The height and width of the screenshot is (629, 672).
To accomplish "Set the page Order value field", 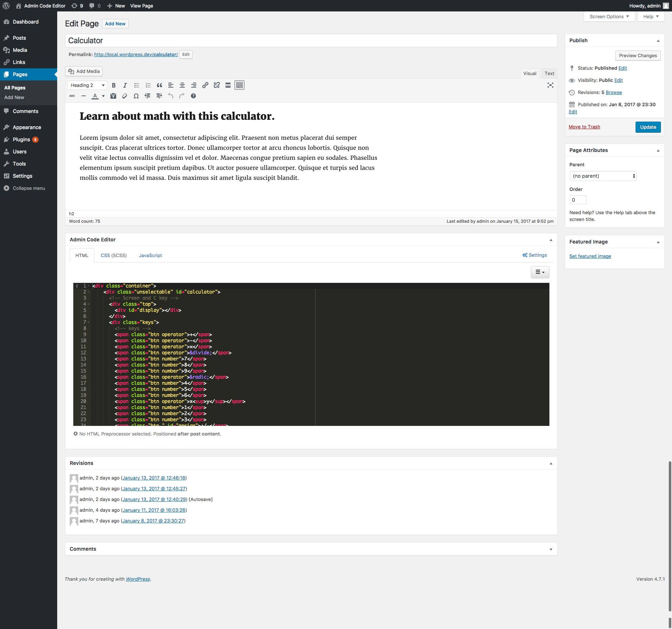I will (x=578, y=200).
